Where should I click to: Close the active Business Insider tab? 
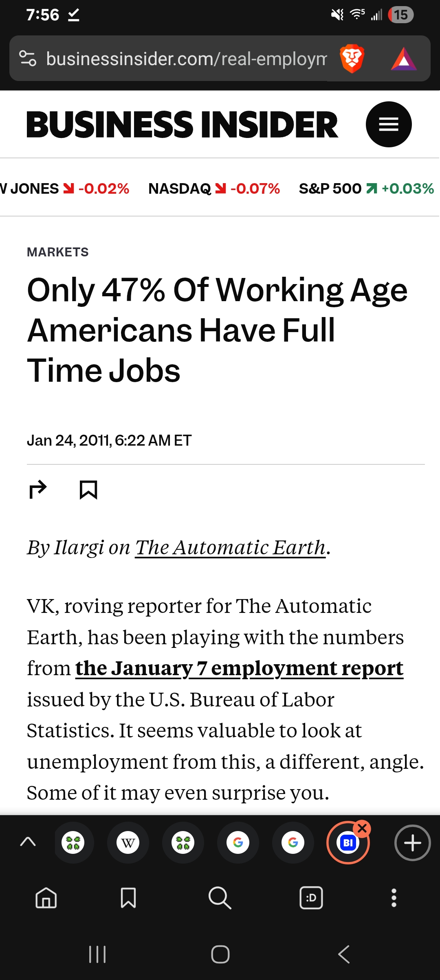pyautogui.click(x=362, y=828)
